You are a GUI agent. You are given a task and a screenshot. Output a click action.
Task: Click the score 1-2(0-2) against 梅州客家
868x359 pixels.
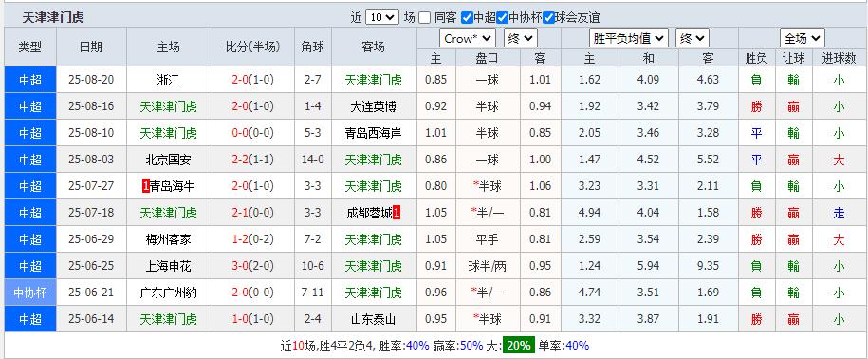pyautogui.click(x=253, y=239)
